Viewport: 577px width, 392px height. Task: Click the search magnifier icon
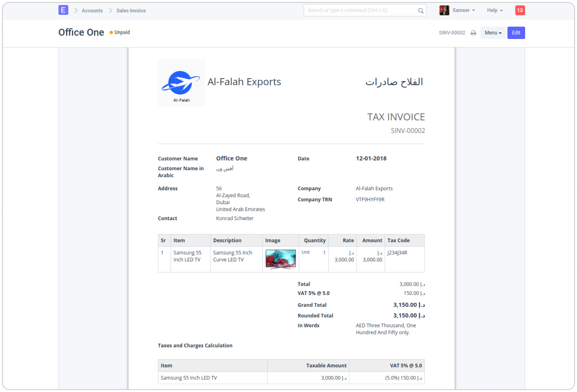coord(421,11)
